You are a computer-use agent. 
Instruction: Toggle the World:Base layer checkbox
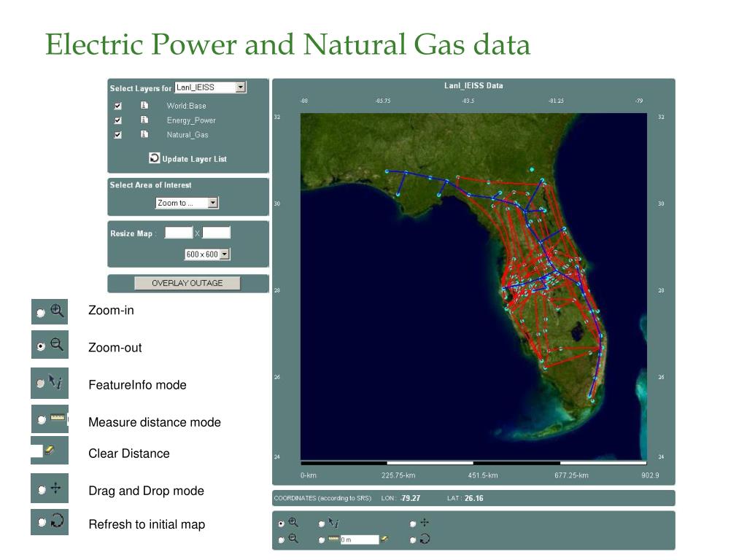(x=117, y=106)
